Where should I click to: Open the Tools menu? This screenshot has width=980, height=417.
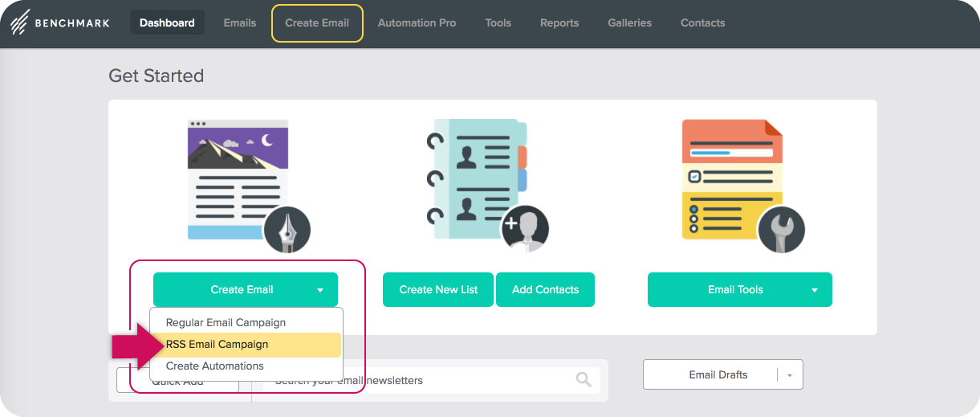click(x=498, y=22)
